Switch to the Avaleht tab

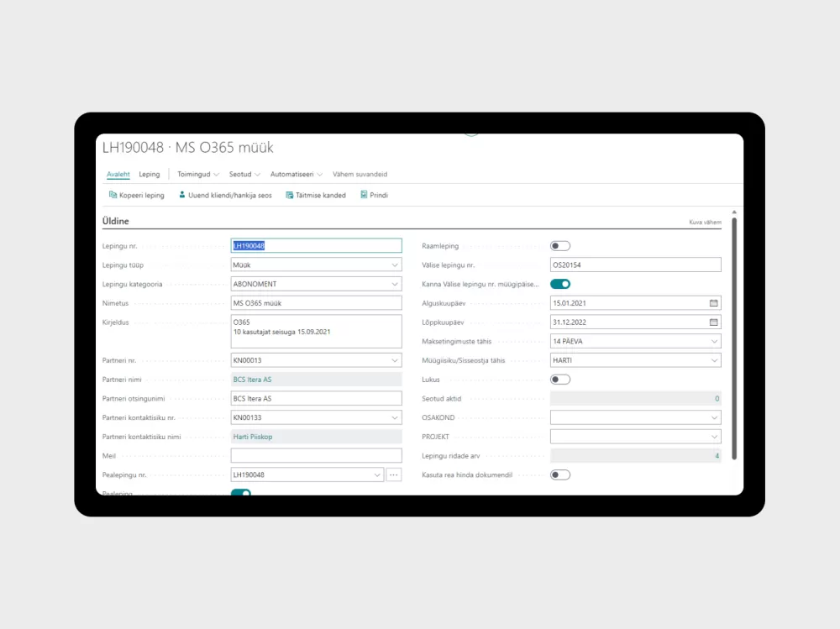pos(118,174)
